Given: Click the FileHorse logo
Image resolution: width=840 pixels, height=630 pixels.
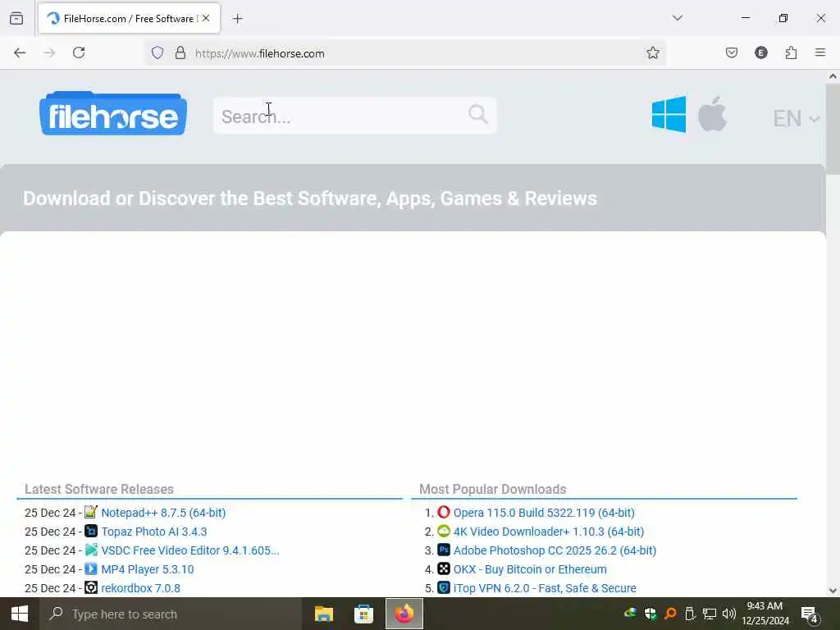Looking at the screenshot, I should [113, 113].
